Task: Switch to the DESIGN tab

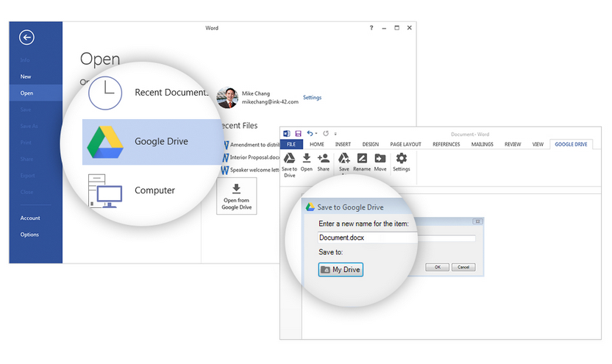Action: point(371,144)
